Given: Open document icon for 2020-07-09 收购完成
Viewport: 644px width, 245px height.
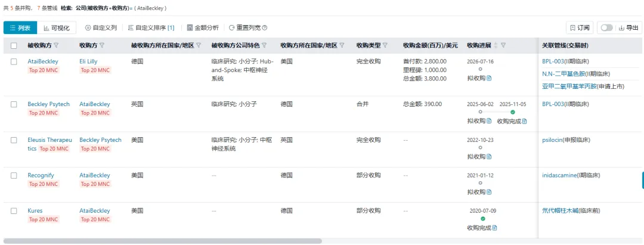Looking at the screenshot, I should 495,228.
